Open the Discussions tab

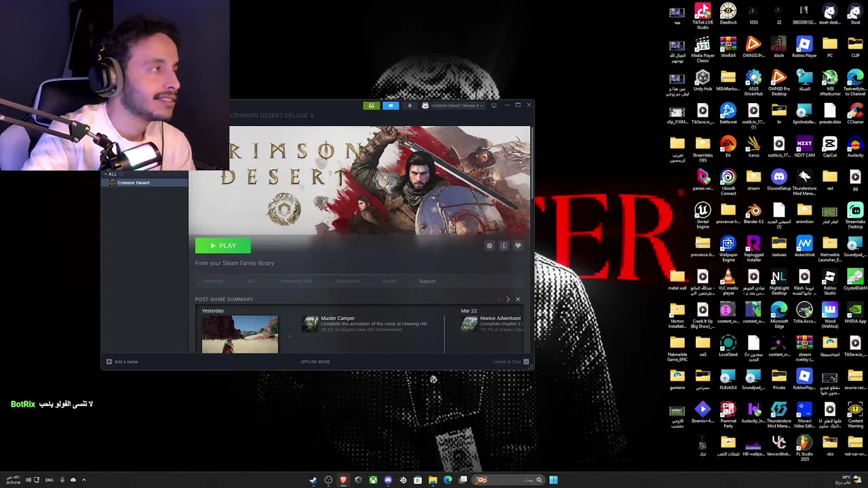(347, 281)
